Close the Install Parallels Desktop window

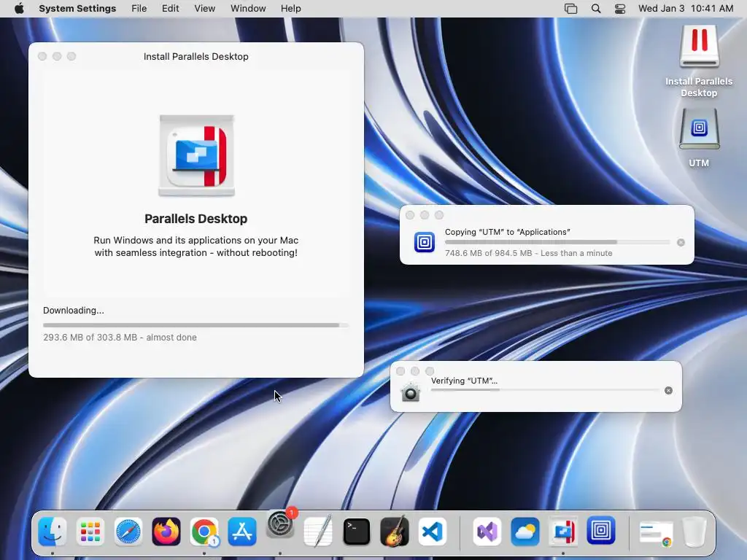42,56
